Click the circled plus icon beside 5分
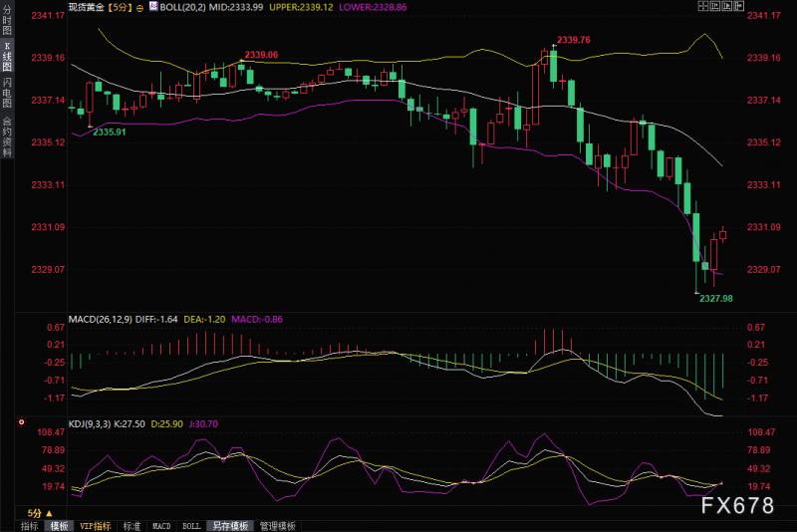 (139, 8)
